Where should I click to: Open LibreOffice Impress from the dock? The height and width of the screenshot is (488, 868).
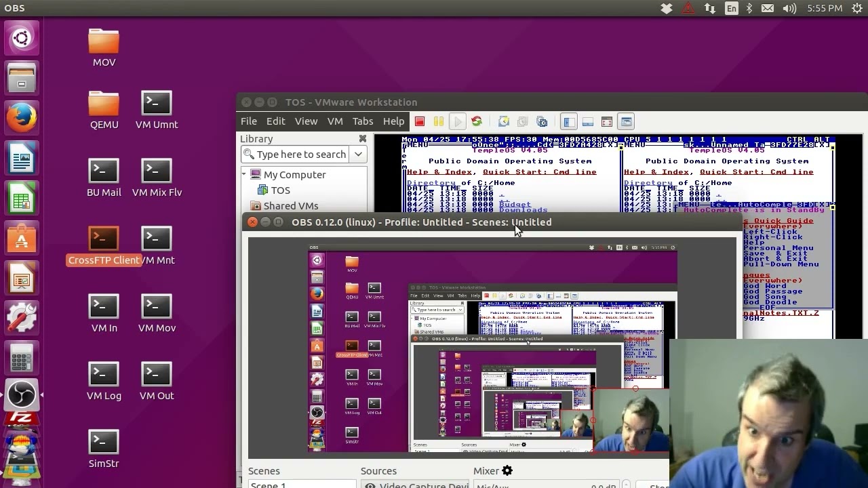(22, 278)
